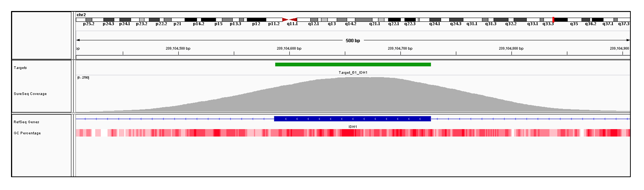This screenshot has height=190, width=644.
Task: Click cytoband p11.2 label
Action: [x=274, y=24]
